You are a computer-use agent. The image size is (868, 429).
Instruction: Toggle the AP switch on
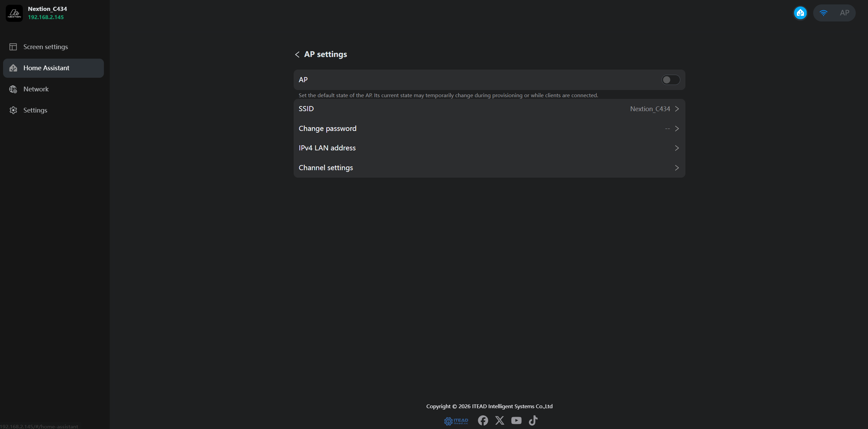[x=670, y=80]
